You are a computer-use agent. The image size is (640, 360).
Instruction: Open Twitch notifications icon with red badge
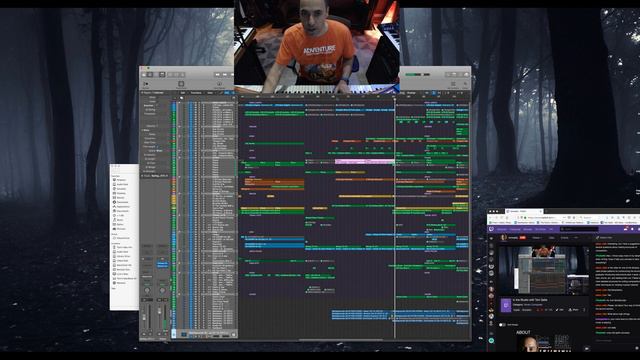coord(626,229)
